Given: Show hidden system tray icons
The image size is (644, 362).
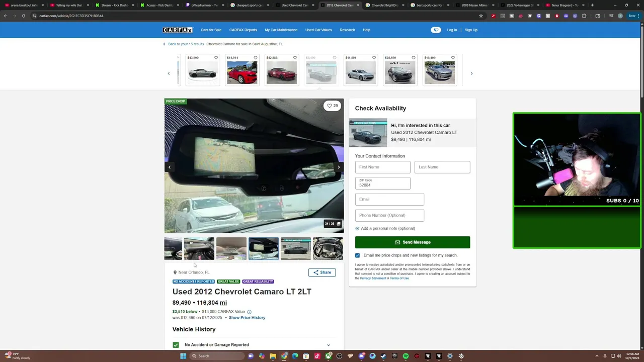Looking at the screenshot, I should [x=597, y=356].
